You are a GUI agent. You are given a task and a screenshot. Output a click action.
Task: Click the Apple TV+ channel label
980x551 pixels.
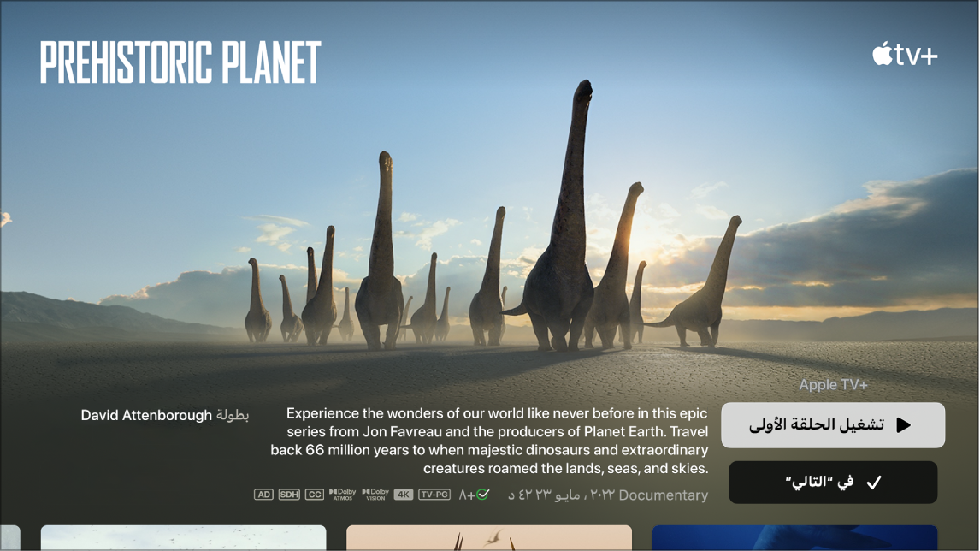point(833,385)
